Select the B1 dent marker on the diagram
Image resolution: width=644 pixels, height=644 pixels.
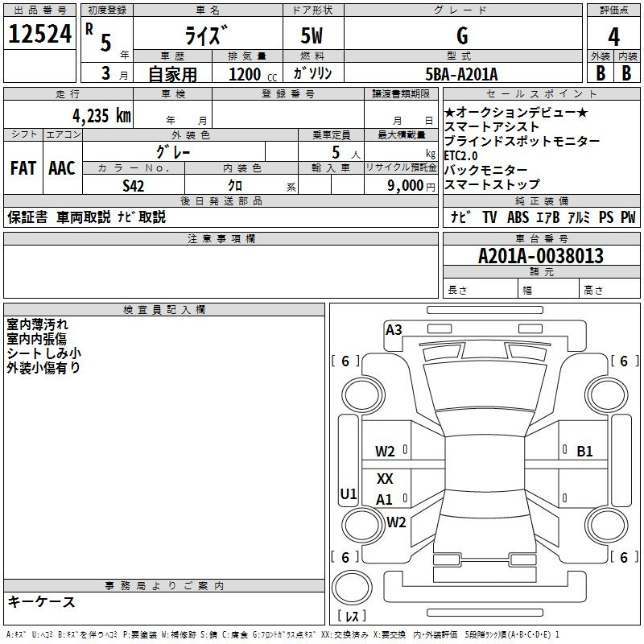pos(584,452)
